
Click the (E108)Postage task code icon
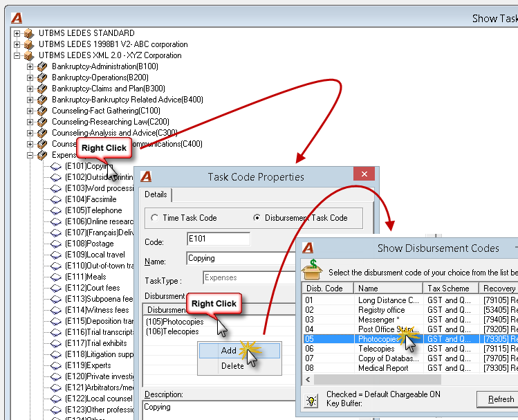[56, 244]
